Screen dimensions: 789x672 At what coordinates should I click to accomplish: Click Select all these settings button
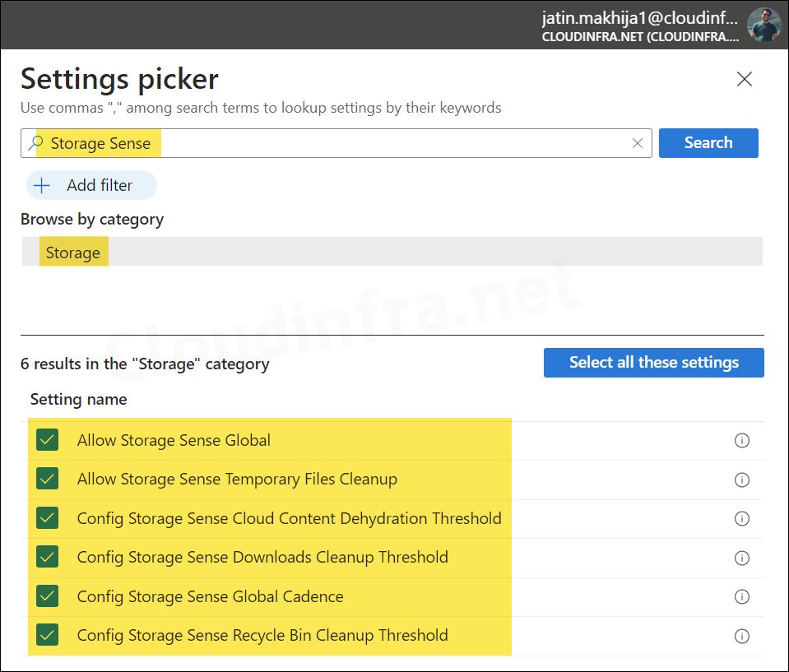653,363
